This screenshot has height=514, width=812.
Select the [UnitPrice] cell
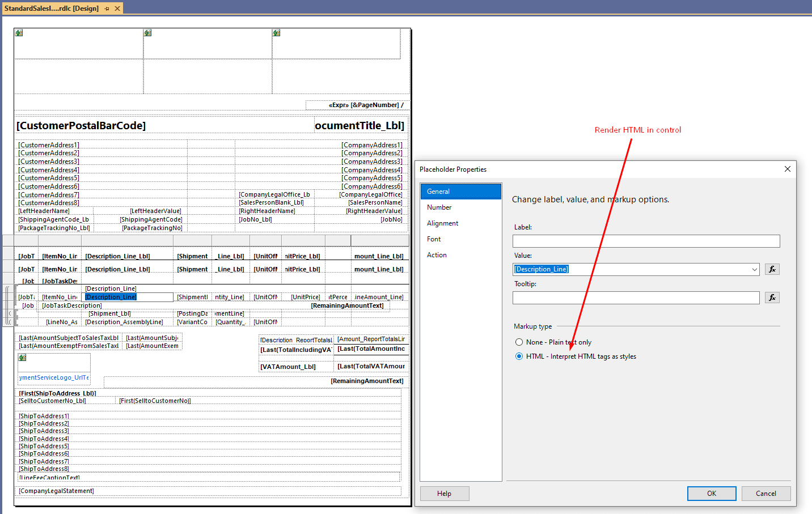tap(305, 297)
